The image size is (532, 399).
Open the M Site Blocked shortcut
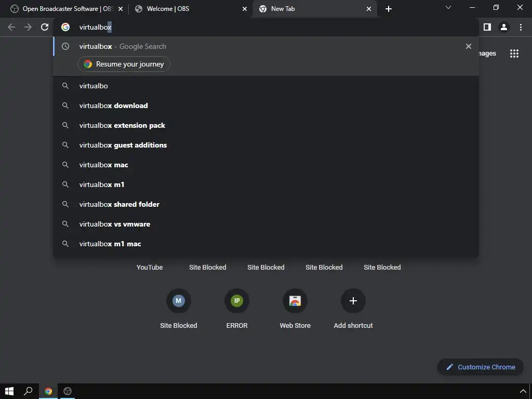coord(179,308)
